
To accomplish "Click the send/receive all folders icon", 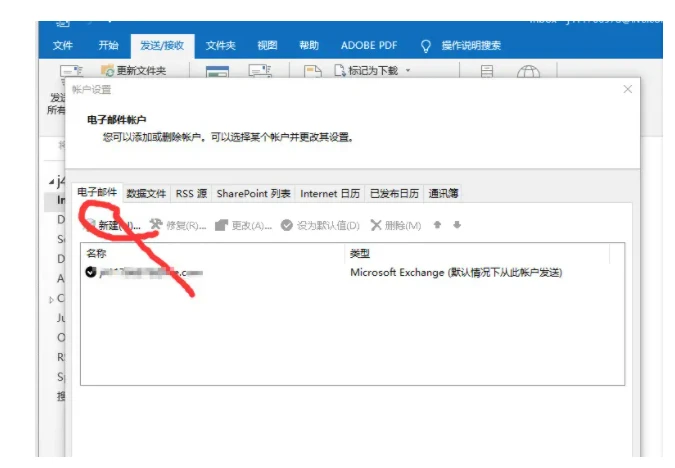I will 71,71.
